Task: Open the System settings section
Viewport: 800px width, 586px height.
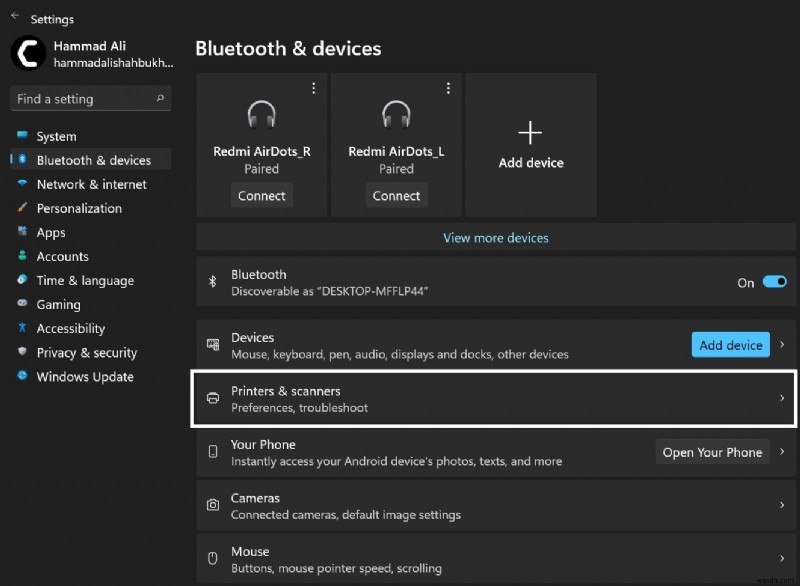Action: tap(64, 136)
